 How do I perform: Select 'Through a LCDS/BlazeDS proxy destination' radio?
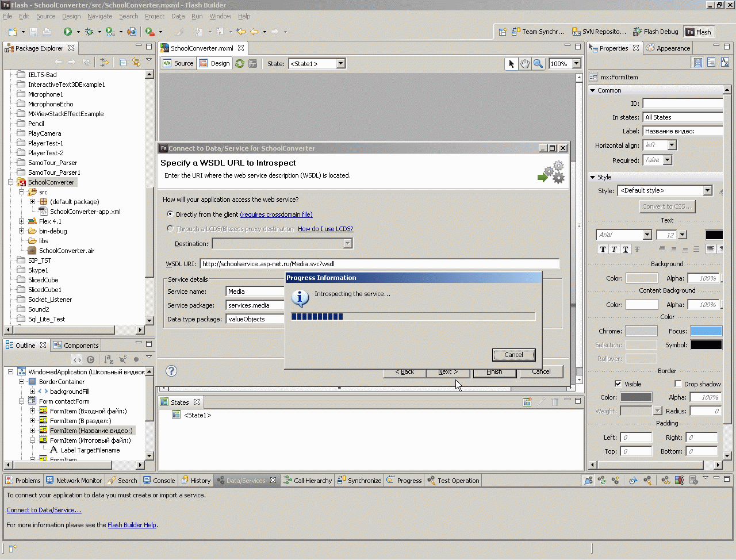point(170,228)
